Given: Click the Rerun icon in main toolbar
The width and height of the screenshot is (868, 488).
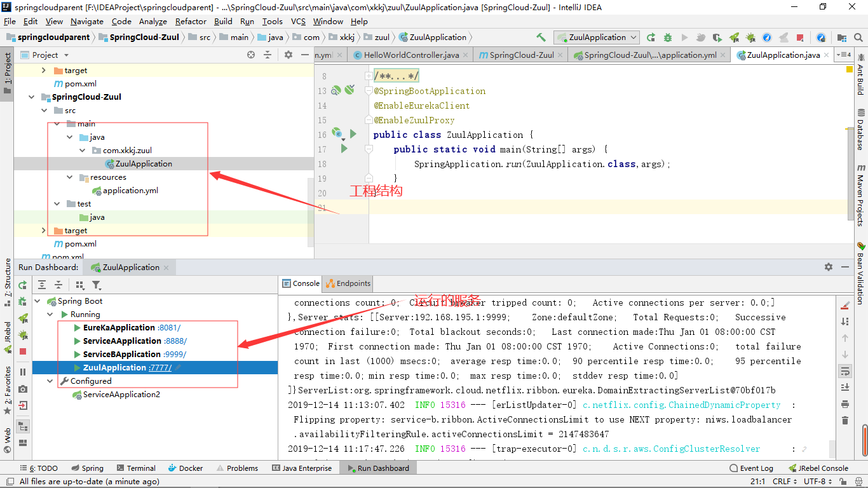Looking at the screenshot, I should click(x=651, y=37).
